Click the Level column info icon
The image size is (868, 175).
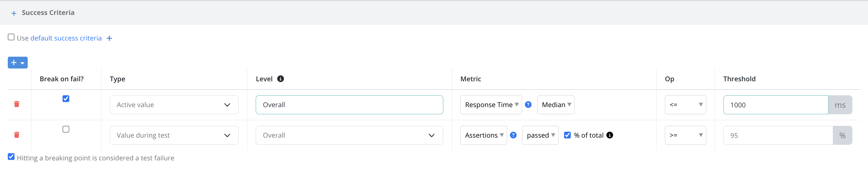pos(280,79)
